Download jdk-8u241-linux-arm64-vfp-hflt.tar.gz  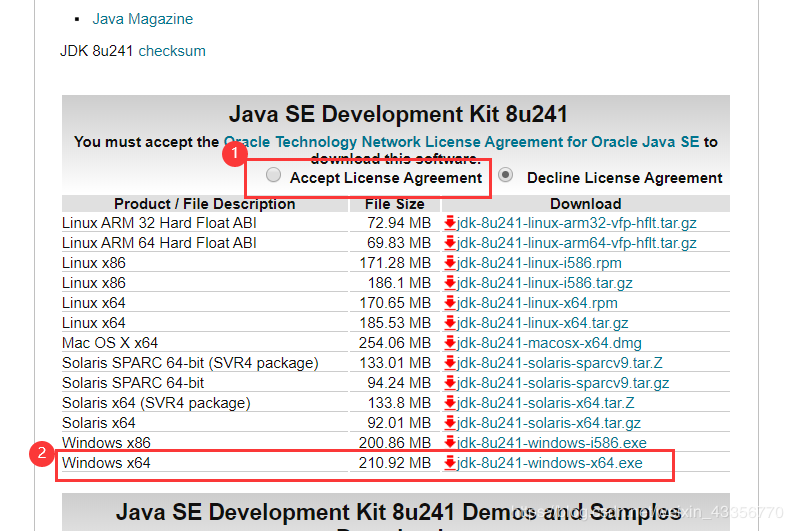coord(577,243)
